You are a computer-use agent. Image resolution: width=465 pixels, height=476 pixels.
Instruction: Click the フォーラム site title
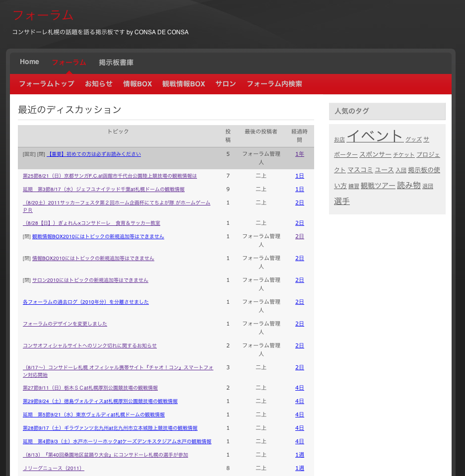[x=43, y=15]
